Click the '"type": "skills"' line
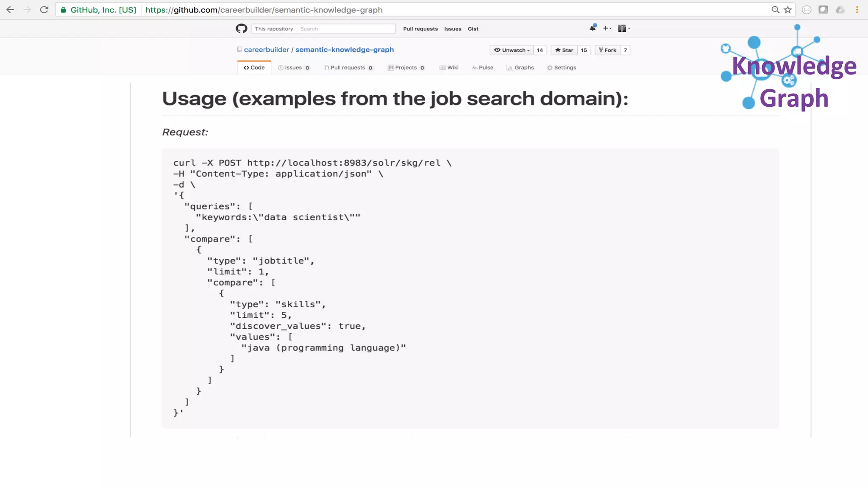This screenshot has width=868, height=488. [278, 305]
